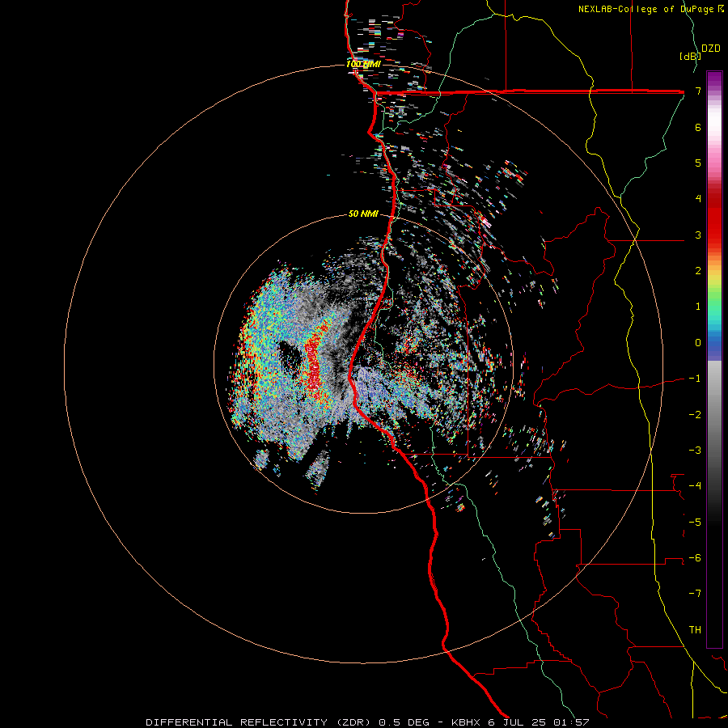Click the 7 value on color scale

(698, 91)
